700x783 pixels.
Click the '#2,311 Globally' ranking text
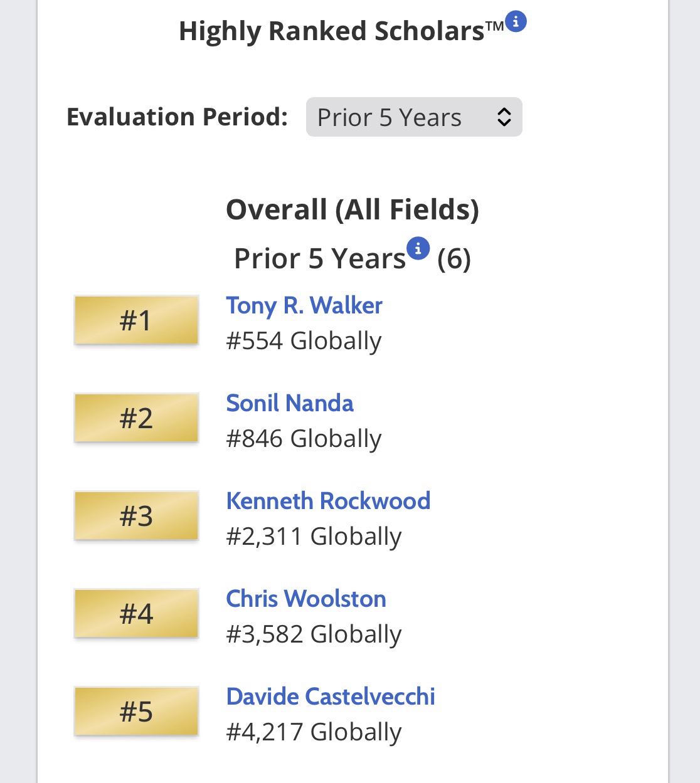pos(314,537)
